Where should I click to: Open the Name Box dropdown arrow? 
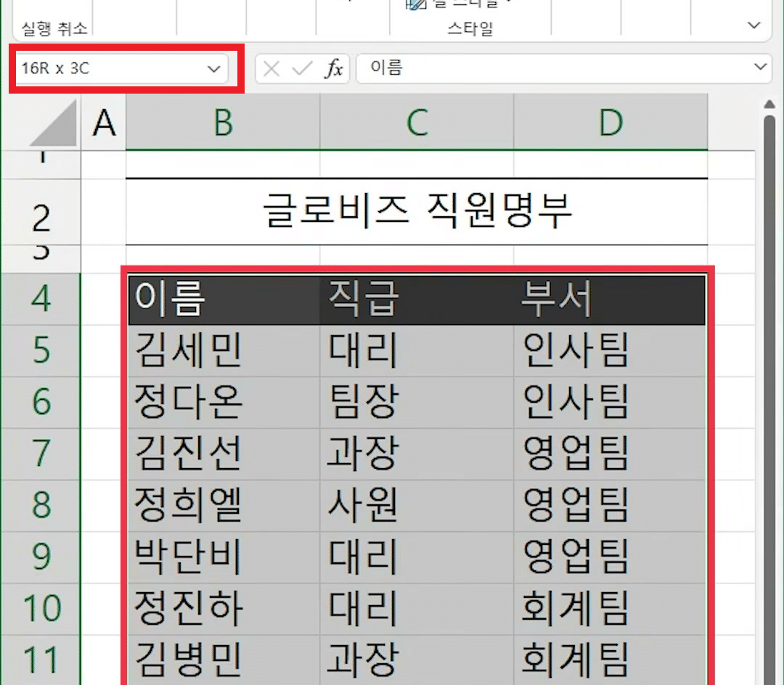[214, 69]
